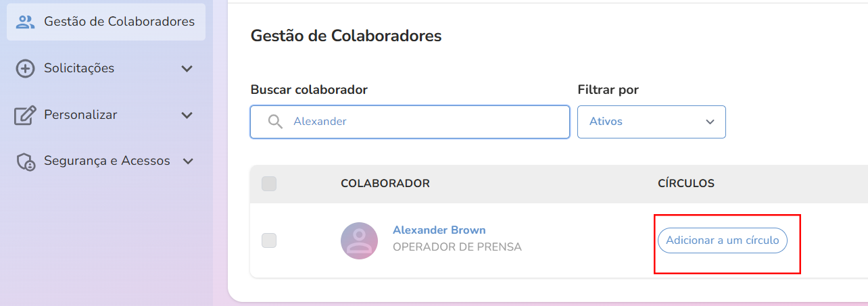Click the people icon beside Gestão de Colaboradores
Screen dimensions: 868x306
tap(25, 22)
